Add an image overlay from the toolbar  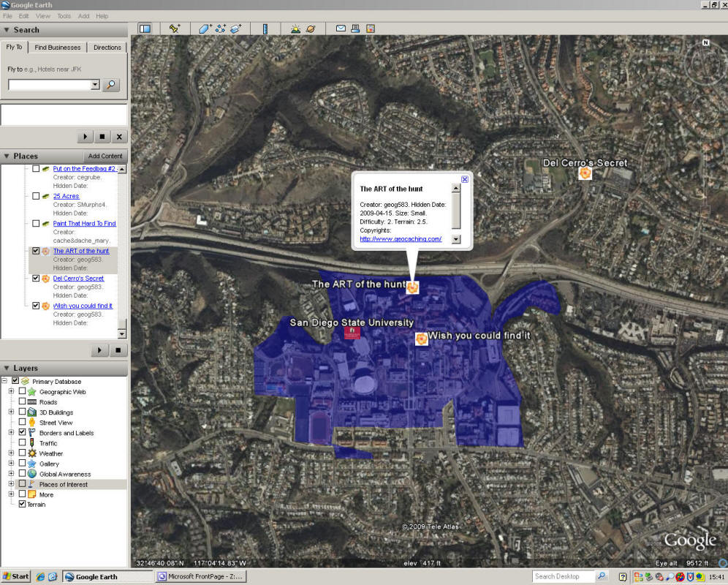[235, 29]
